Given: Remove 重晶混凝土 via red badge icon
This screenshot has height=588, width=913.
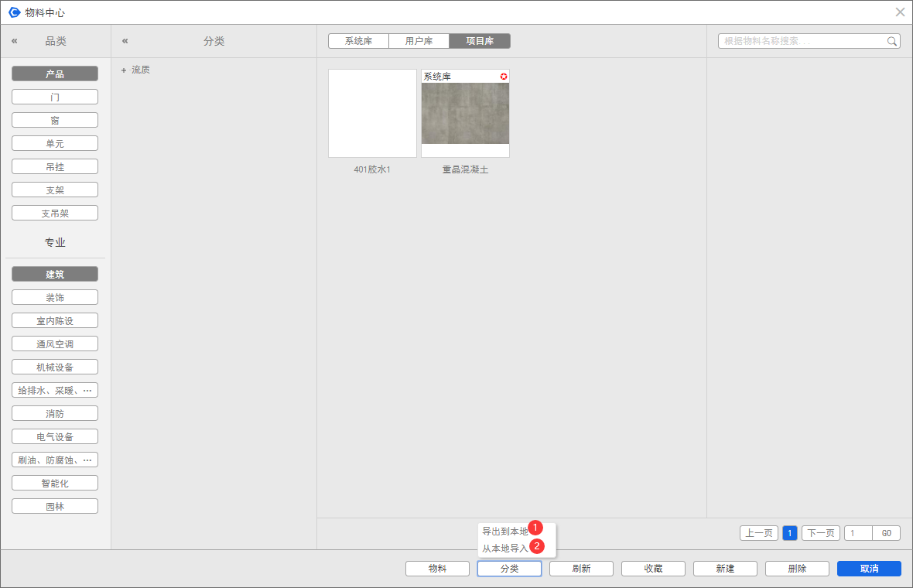Looking at the screenshot, I should [504, 76].
